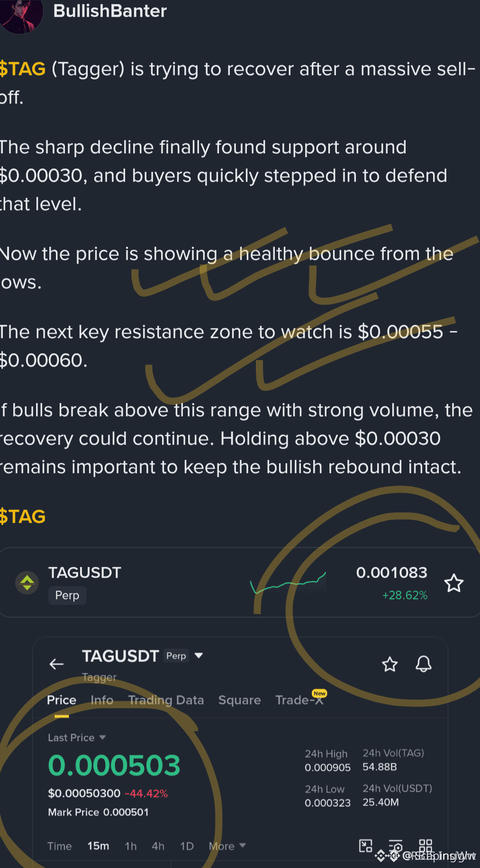Open the Trading Data tab
The width and height of the screenshot is (480, 868).
pyautogui.click(x=166, y=700)
